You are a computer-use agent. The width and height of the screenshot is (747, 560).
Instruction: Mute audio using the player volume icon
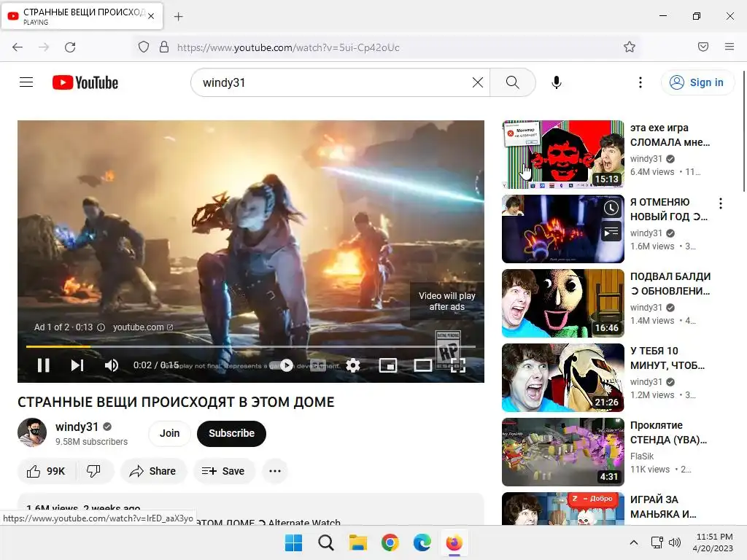[x=112, y=365]
